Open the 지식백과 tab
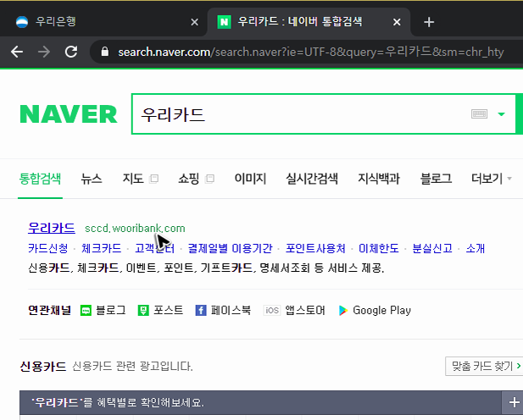Image resolution: width=523 pixels, height=420 pixels. click(379, 179)
